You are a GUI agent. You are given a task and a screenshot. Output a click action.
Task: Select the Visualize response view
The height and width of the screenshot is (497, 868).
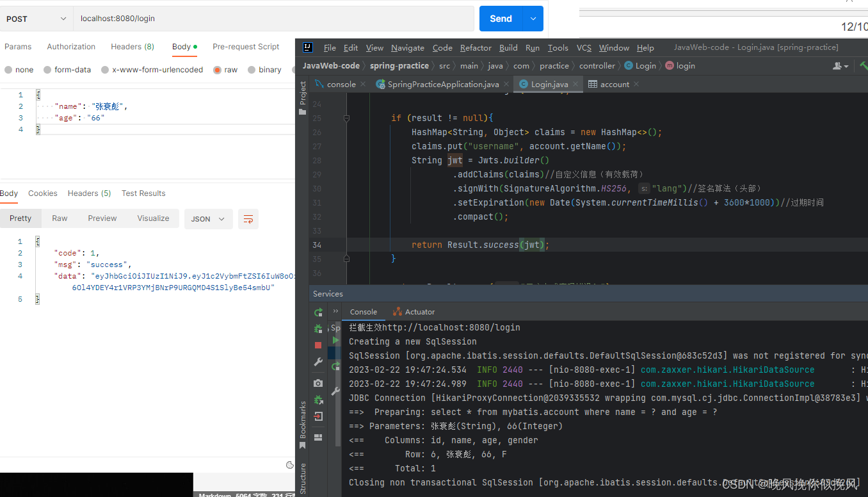pyautogui.click(x=153, y=218)
